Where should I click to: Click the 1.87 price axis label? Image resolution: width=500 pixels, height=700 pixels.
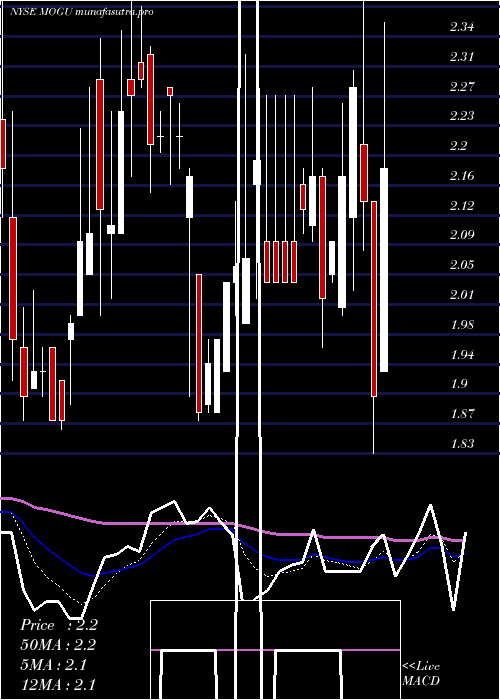462,413
